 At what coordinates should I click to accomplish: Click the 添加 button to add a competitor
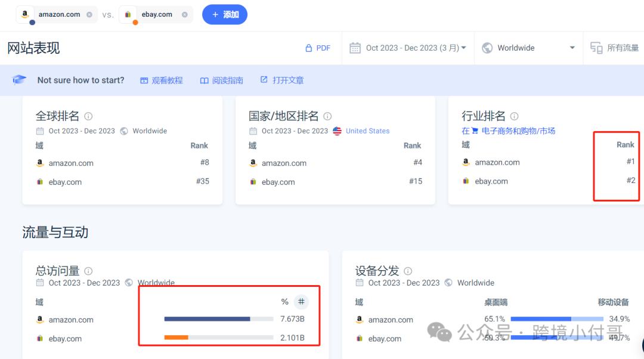pyautogui.click(x=225, y=13)
